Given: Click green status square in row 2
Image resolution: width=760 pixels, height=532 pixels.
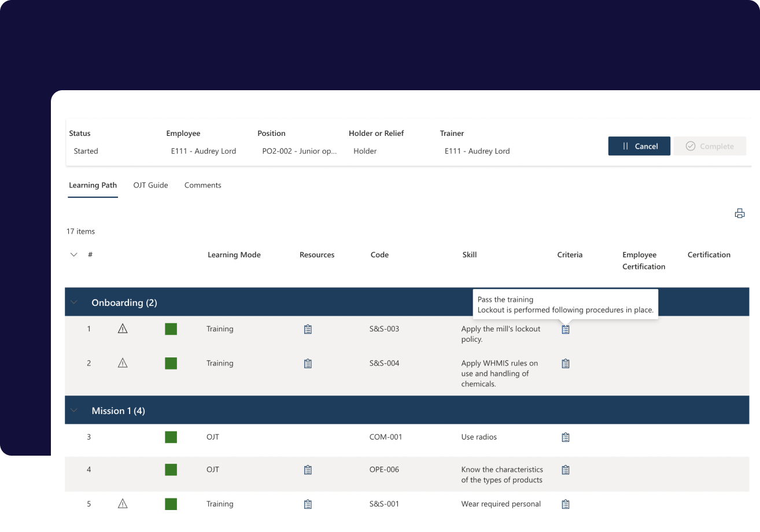Looking at the screenshot, I should point(171,364).
